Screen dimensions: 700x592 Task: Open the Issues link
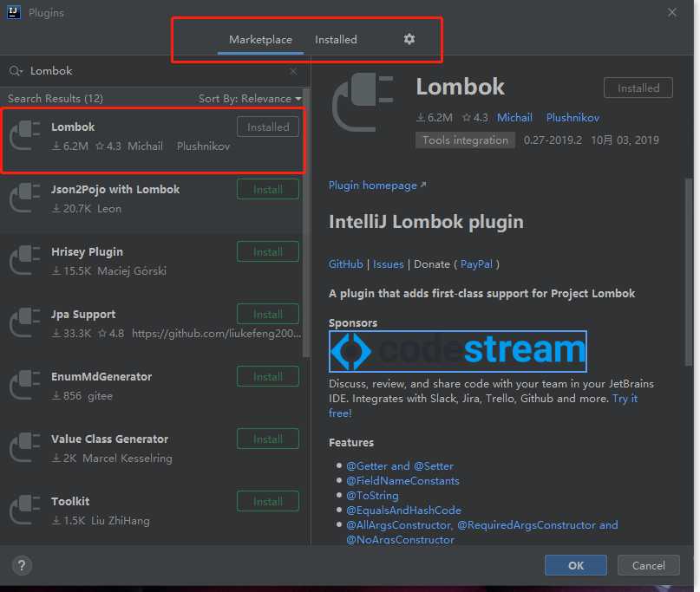(x=388, y=264)
